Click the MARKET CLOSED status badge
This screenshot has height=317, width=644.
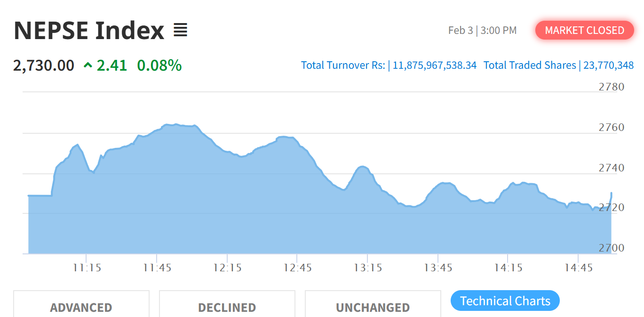(x=584, y=30)
